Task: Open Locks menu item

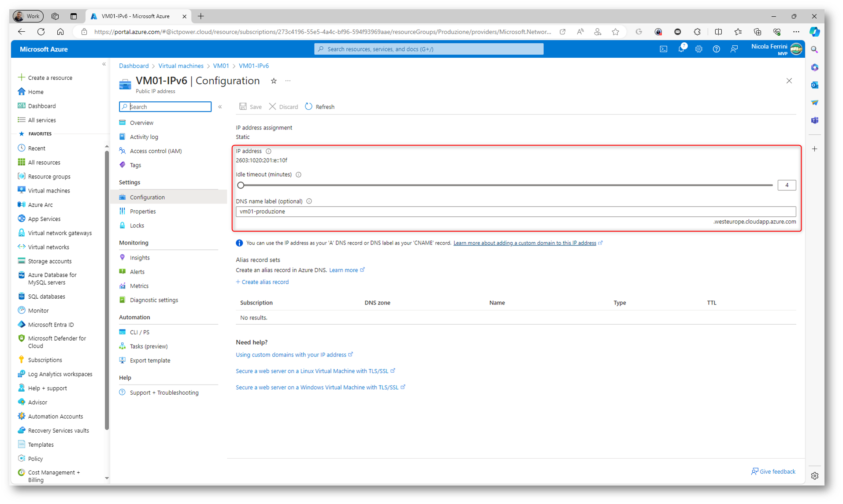Action: [x=137, y=225]
